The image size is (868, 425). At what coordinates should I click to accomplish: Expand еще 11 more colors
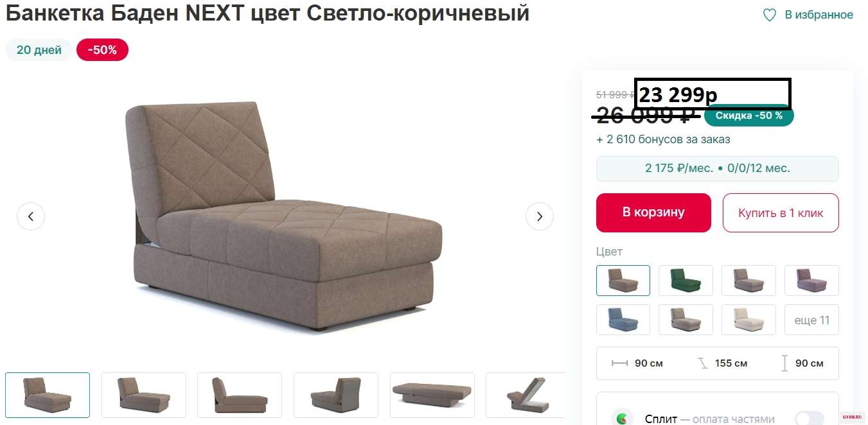pyautogui.click(x=812, y=320)
